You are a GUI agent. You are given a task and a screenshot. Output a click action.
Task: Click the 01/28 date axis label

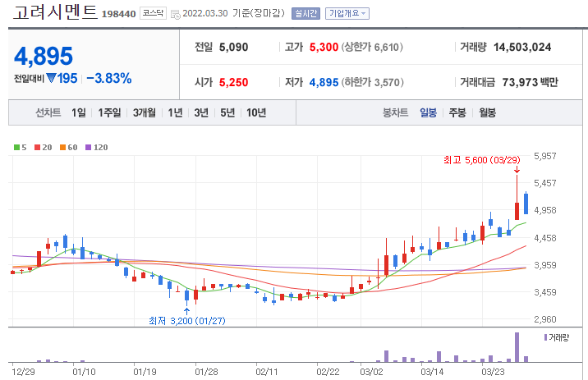pos(206,372)
